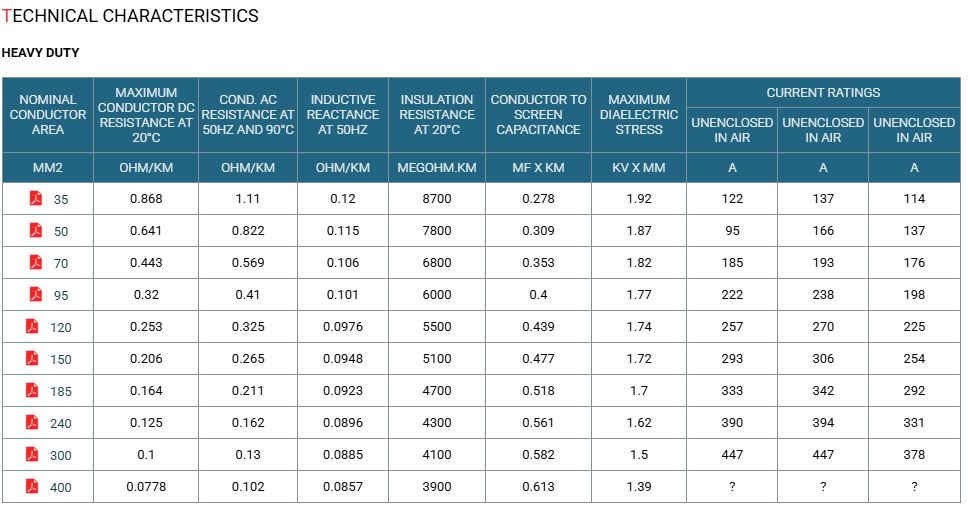The width and height of the screenshot is (968, 510).
Task: Select the Maximum Diaelectric Stress header
Action: (638, 115)
